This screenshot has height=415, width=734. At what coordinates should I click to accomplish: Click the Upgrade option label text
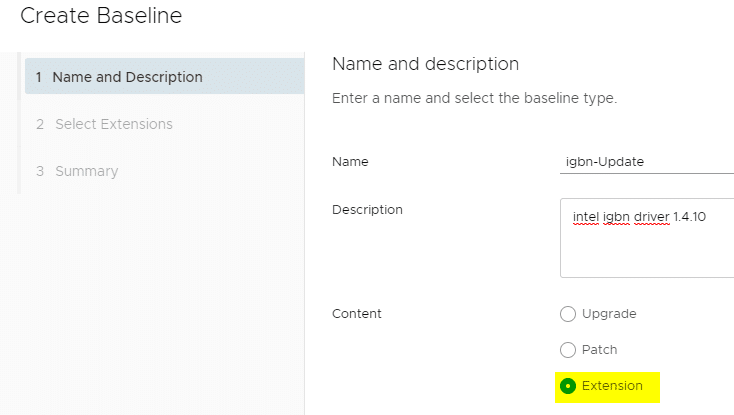(609, 313)
